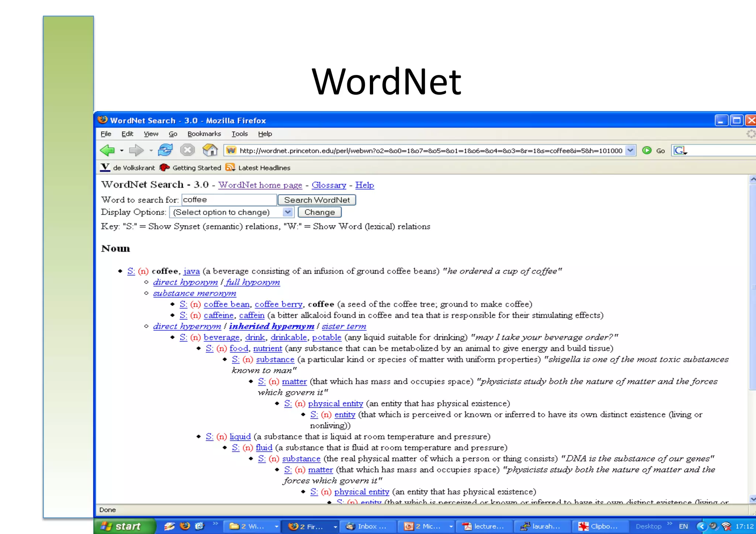The width and height of the screenshot is (756, 534).
Task: Open the 2 Mic... PowerPoint taskbar group
Action: point(426,527)
